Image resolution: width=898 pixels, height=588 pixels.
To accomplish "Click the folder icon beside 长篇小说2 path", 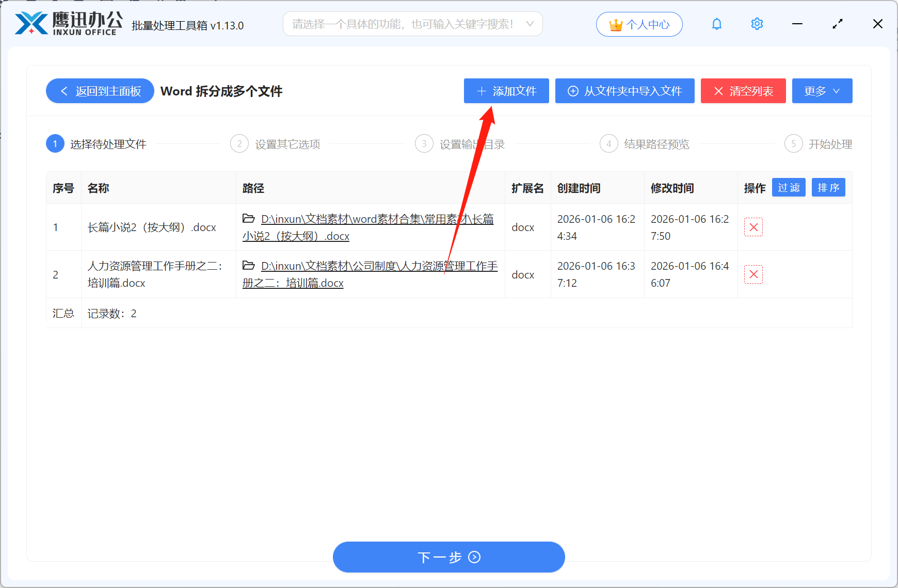I will coord(249,219).
